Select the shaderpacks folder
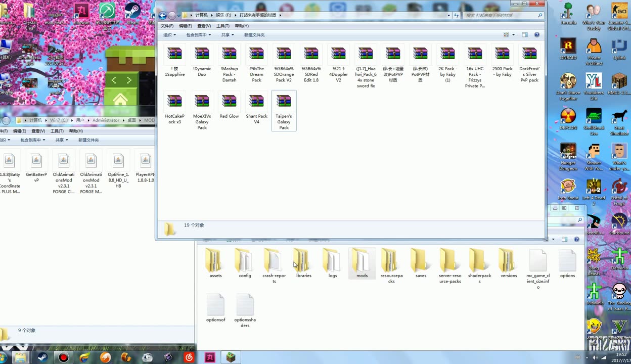 click(479, 266)
